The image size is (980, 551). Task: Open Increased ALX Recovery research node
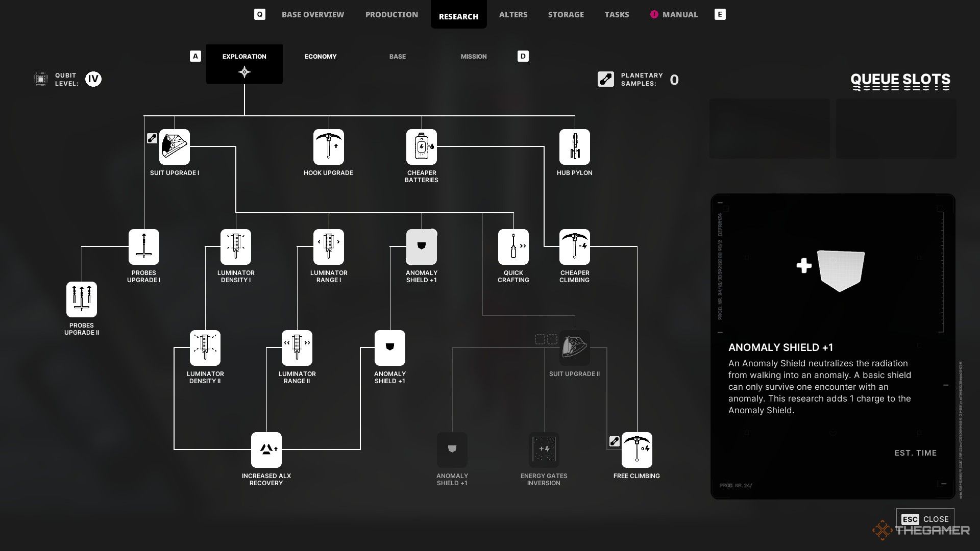(x=266, y=450)
